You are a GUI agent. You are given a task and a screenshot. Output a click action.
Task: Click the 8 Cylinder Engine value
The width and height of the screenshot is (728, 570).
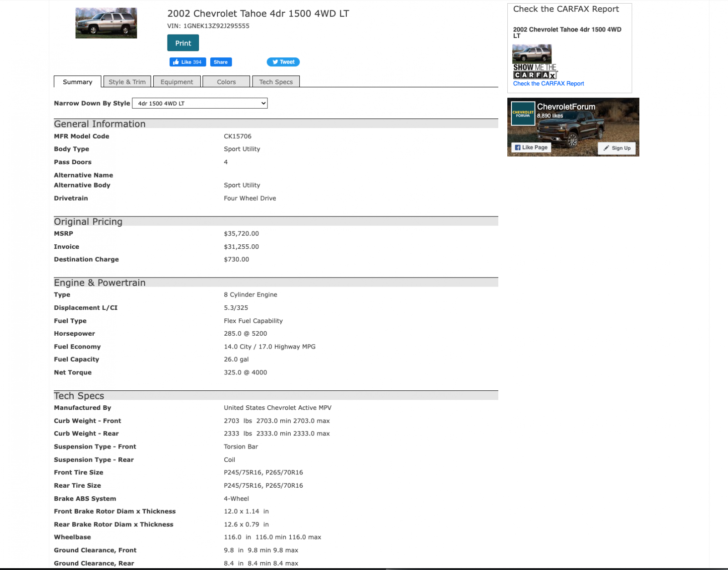click(250, 295)
